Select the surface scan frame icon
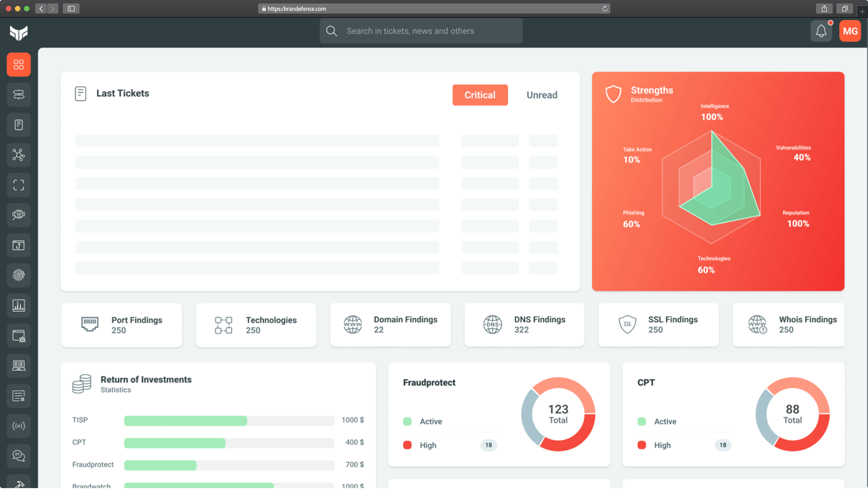Image resolution: width=868 pixels, height=489 pixels. (x=19, y=185)
